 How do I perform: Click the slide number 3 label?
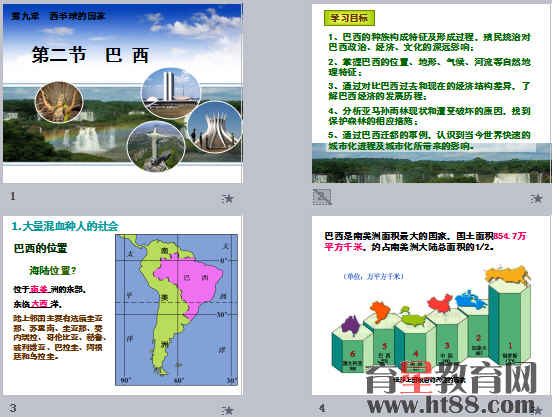[x=13, y=407]
